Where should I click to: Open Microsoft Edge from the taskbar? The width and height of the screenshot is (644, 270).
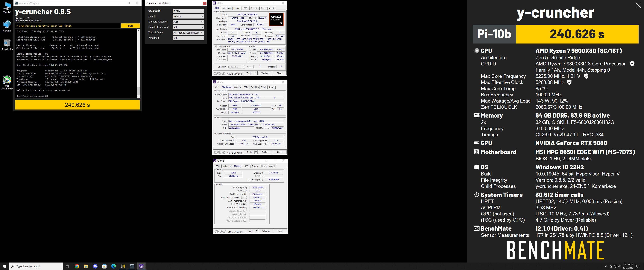click(113, 266)
